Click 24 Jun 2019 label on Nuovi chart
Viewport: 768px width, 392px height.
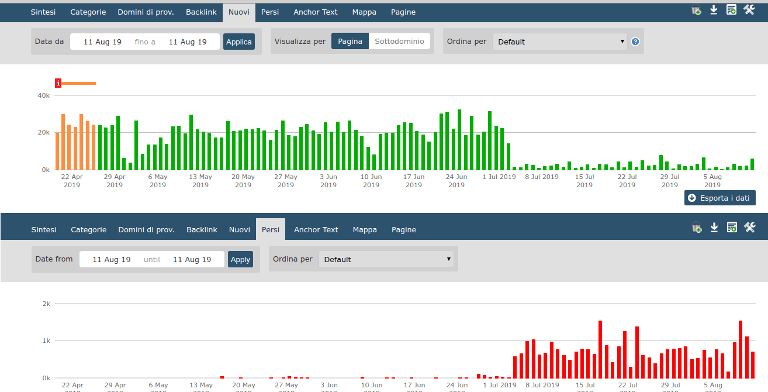(456, 180)
